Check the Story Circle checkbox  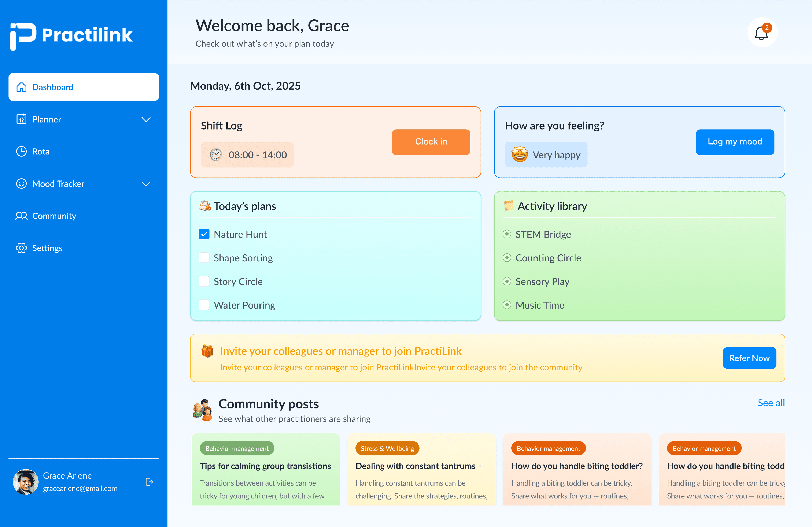click(x=204, y=281)
